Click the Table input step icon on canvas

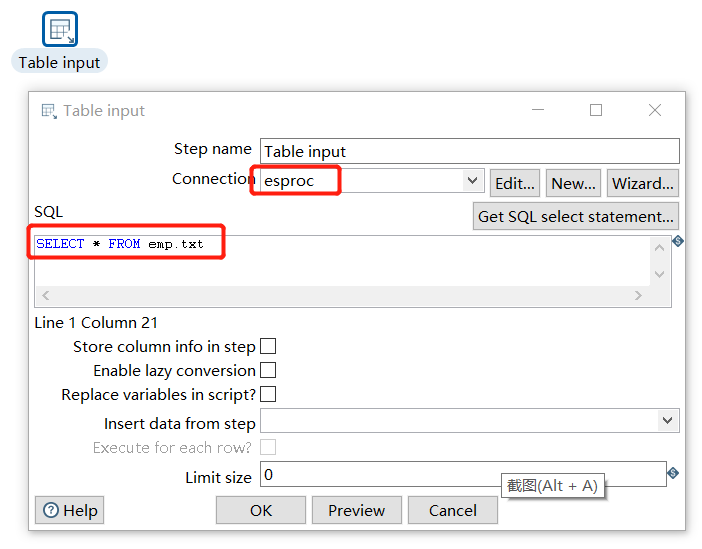pyautogui.click(x=60, y=29)
